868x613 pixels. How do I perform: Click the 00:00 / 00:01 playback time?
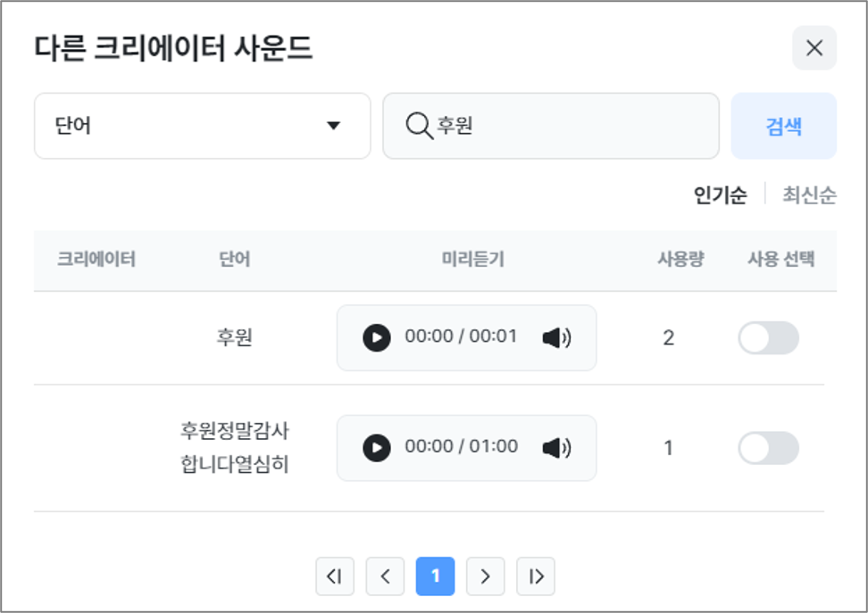461,337
